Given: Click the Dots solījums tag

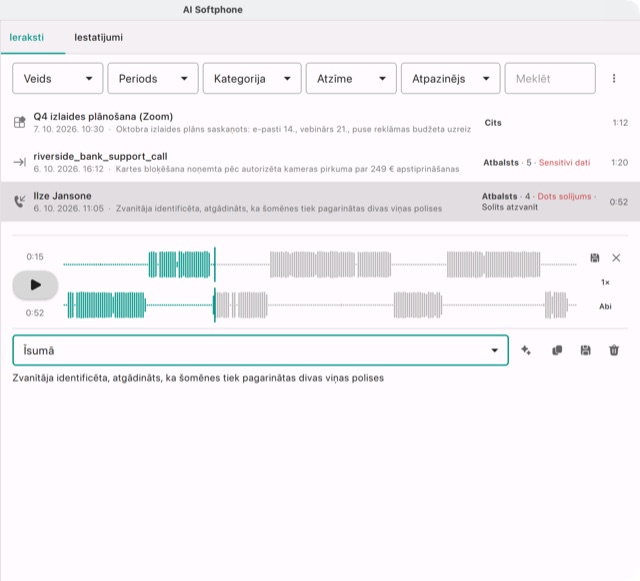Looking at the screenshot, I should point(564,196).
